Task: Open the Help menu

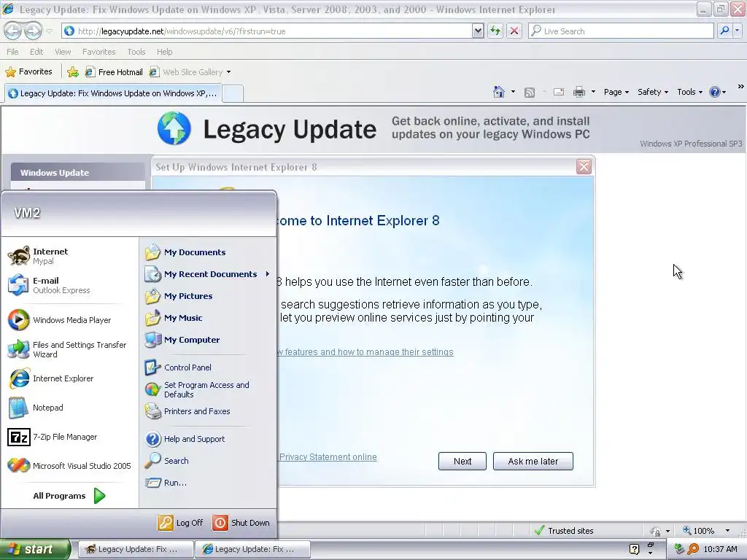Action: 164,52
